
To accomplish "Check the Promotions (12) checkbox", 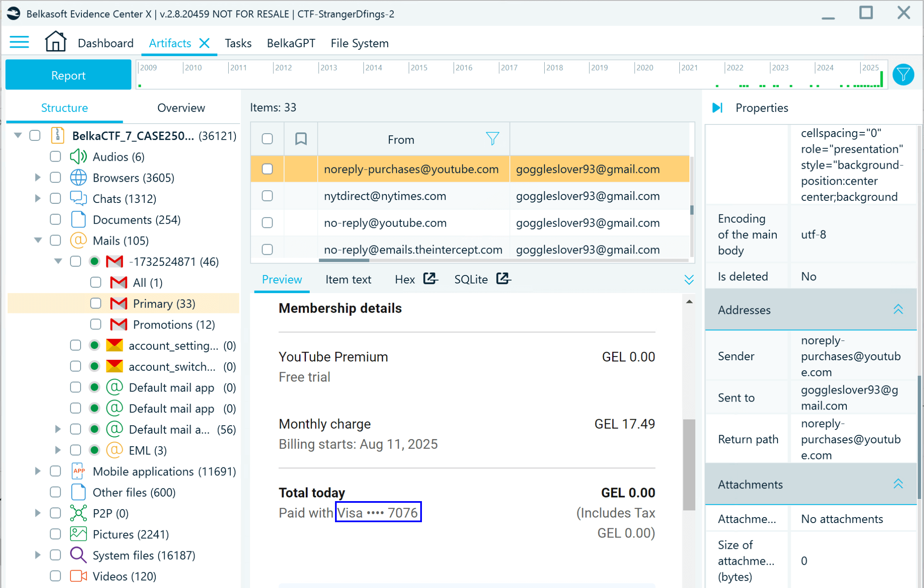I will pyautogui.click(x=96, y=324).
